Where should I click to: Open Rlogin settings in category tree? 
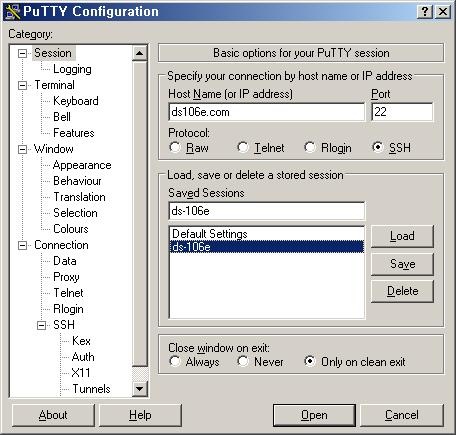(68, 309)
